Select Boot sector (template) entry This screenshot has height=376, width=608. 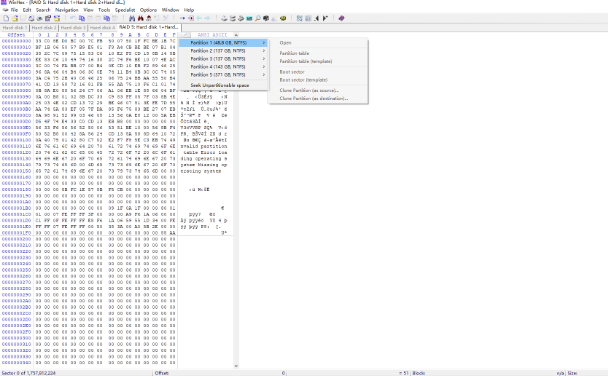(318, 80)
